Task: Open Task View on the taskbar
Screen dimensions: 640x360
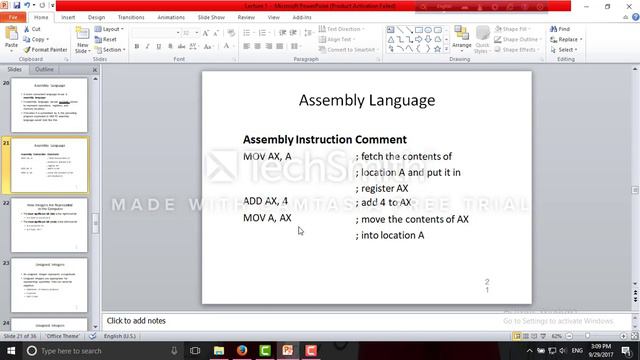Action: [x=195, y=351]
